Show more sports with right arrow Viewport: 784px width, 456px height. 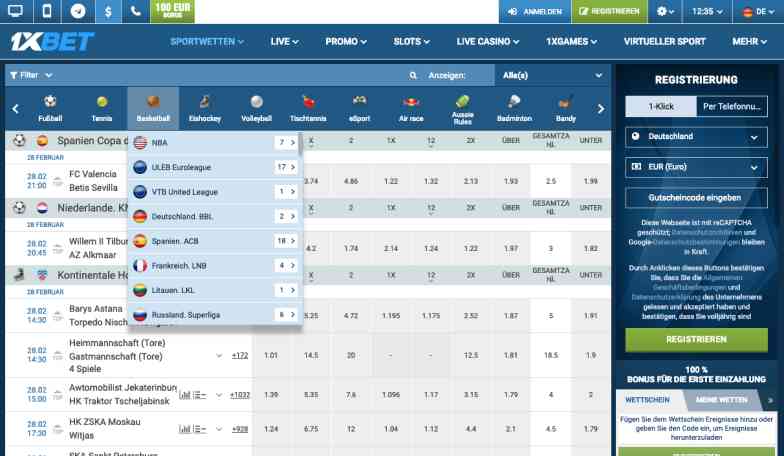601,108
